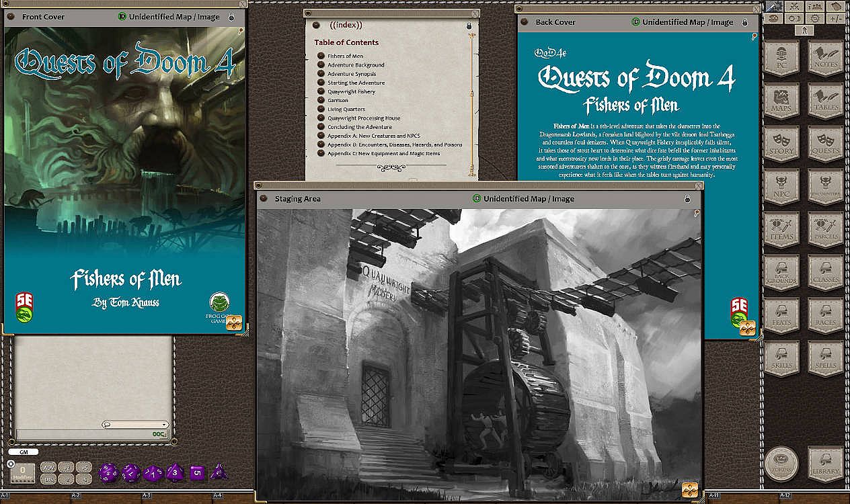Click the Front Cover ID indicator
Screen dimensions: 850x504
click(122, 17)
